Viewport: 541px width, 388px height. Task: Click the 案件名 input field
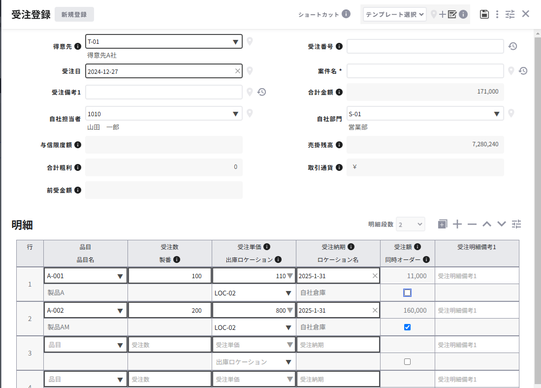pos(425,71)
